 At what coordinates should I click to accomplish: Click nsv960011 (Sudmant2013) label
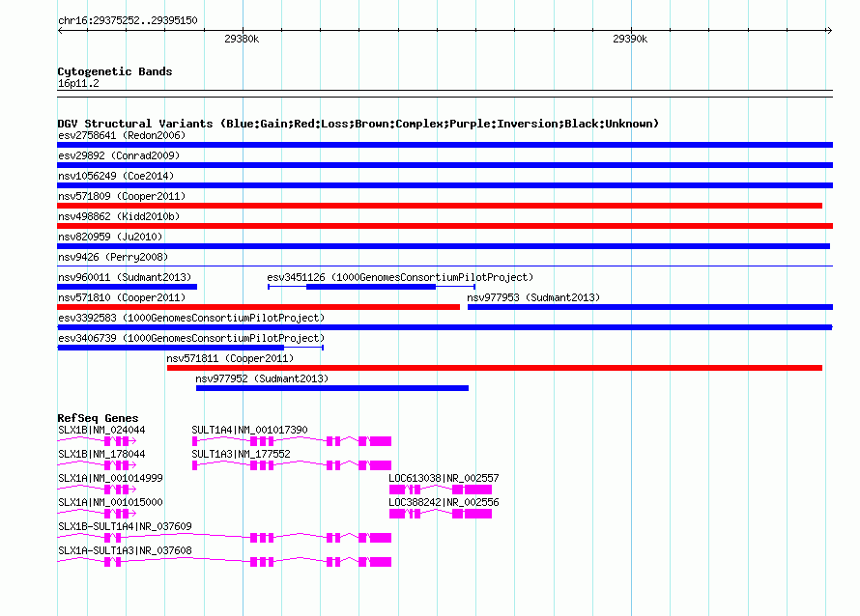(125, 277)
